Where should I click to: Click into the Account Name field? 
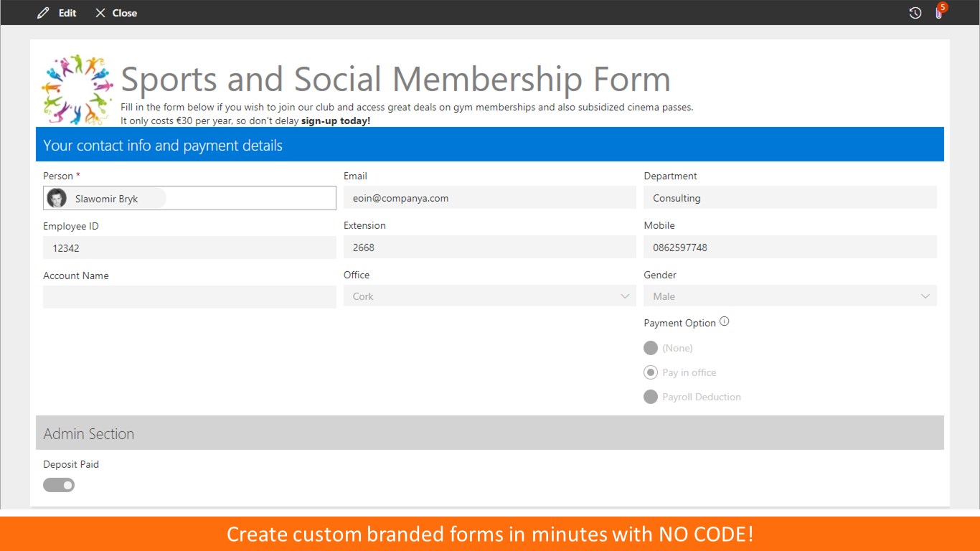point(189,297)
